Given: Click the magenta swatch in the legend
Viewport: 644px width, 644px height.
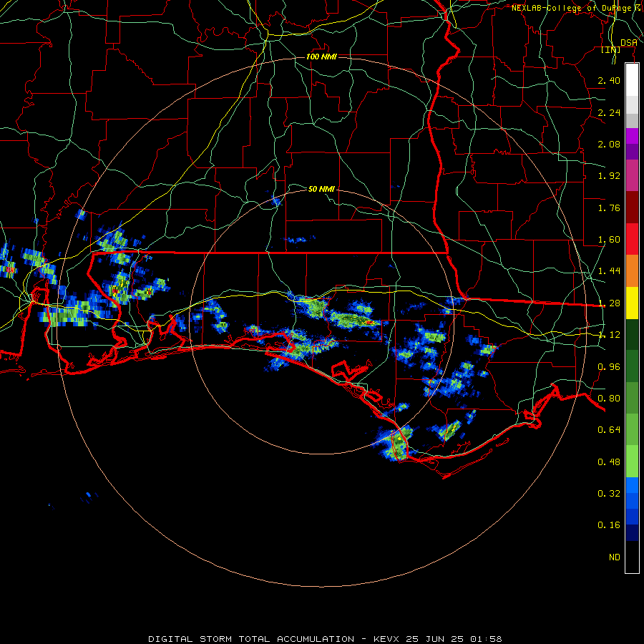Looking at the screenshot, I should click(x=632, y=136).
